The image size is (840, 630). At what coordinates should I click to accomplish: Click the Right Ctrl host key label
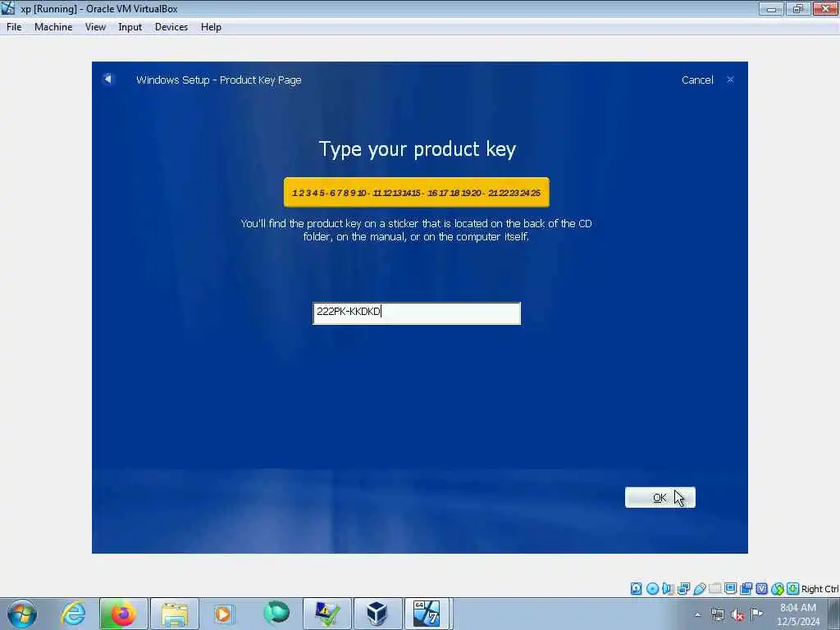(820, 589)
